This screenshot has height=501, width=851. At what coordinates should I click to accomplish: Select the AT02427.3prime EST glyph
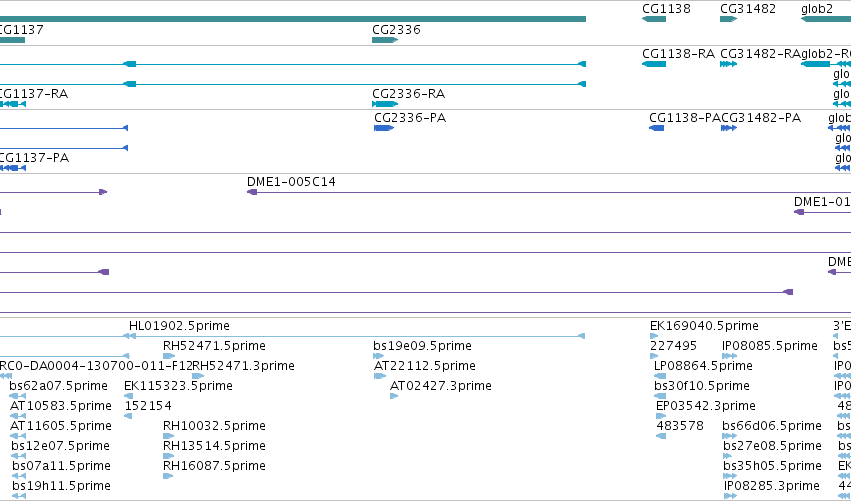[394, 396]
